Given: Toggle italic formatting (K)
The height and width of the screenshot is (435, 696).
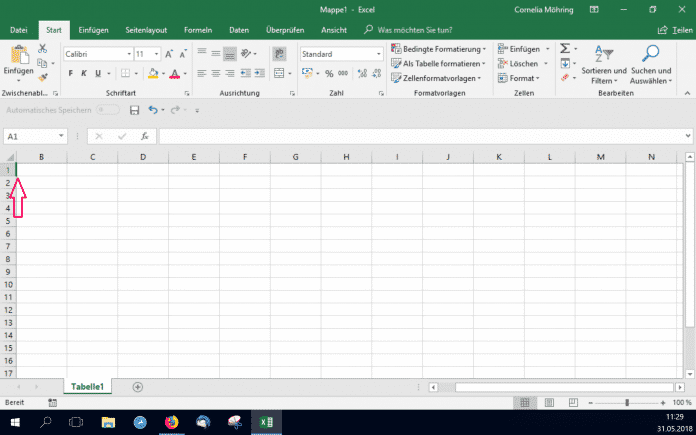Looking at the screenshot, I should (84, 73).
